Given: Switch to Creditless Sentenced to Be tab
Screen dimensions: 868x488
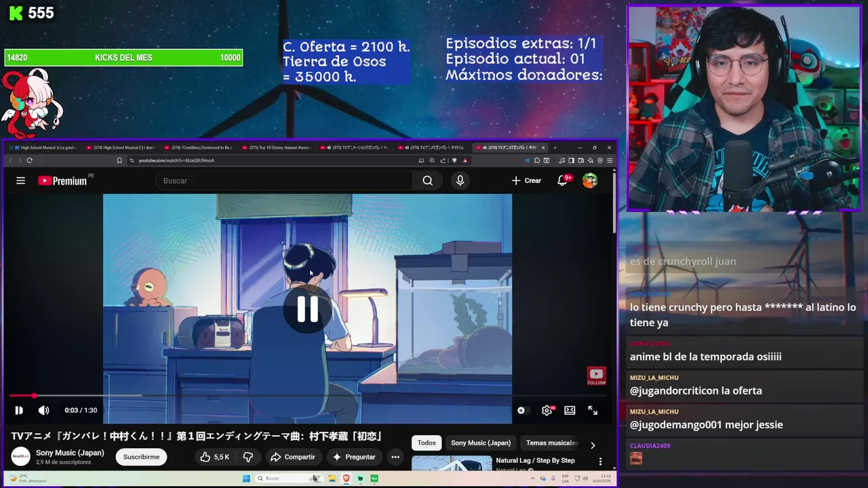Looking at the screenshot, I should point(198,147).
